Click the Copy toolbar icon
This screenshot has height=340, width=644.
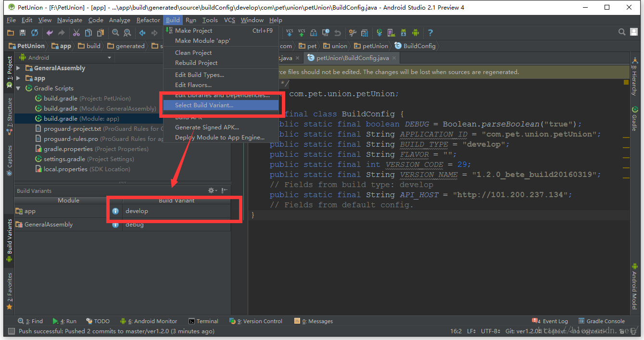(88, 33)
